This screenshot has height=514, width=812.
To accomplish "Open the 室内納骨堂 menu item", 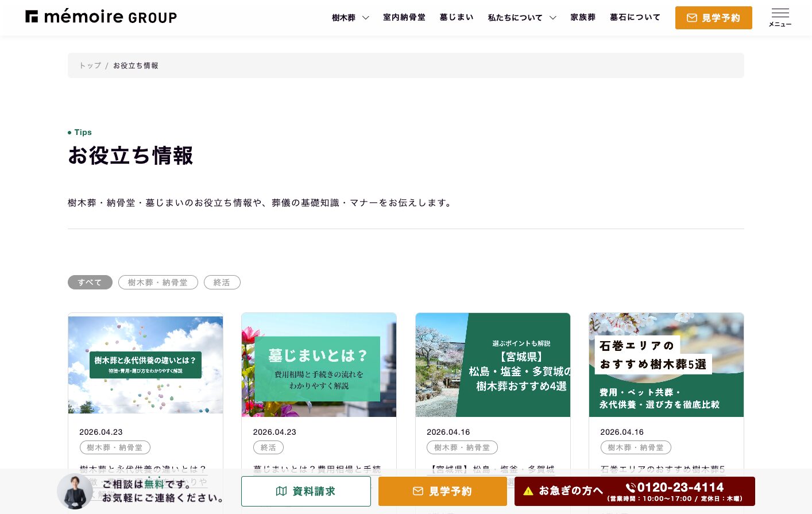I will 404,17.
